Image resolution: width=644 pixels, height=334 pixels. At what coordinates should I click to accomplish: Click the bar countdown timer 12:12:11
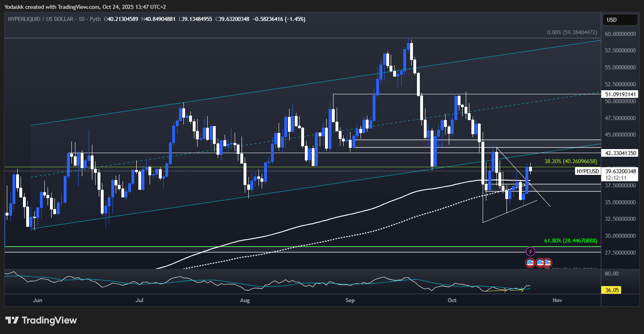616,178
